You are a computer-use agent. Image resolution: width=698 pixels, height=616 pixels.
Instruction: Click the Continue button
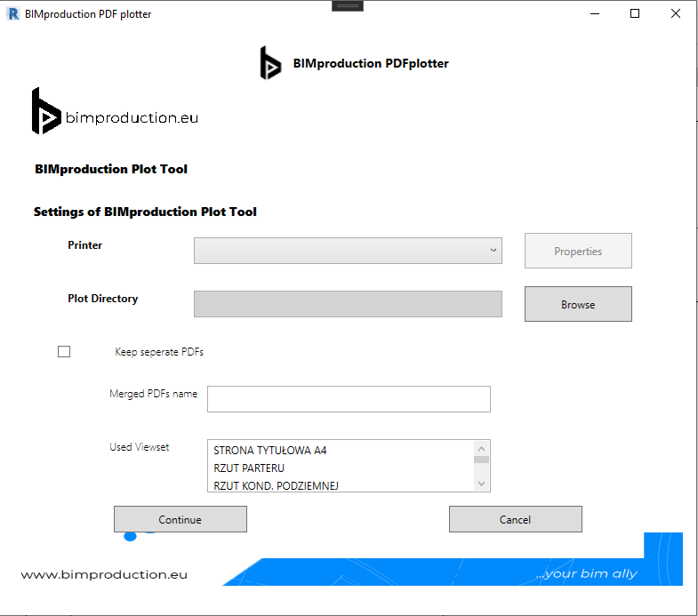[x=181, y=519]
